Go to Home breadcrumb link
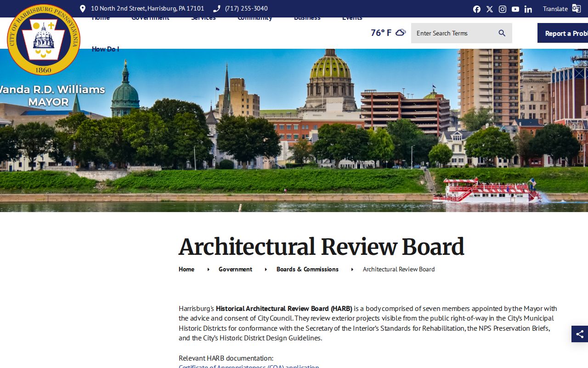This screenshot has width=588, height=368. coord(187,269)
